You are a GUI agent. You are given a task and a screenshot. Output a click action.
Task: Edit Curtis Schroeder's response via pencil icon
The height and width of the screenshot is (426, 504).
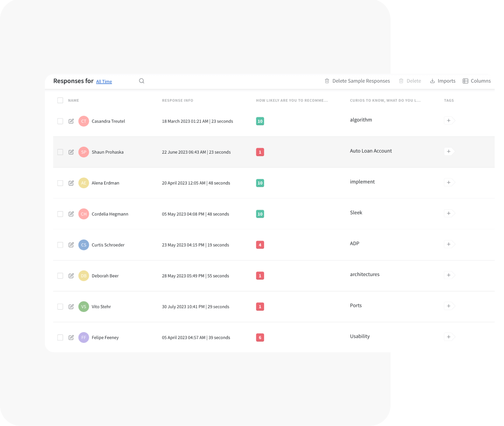click(x=71, y=245)
